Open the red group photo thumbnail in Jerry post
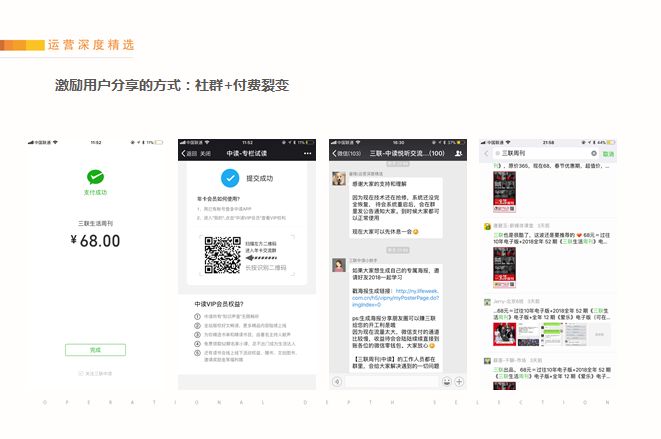Viewport: 661px width, 439px height. tap(505, 334)
